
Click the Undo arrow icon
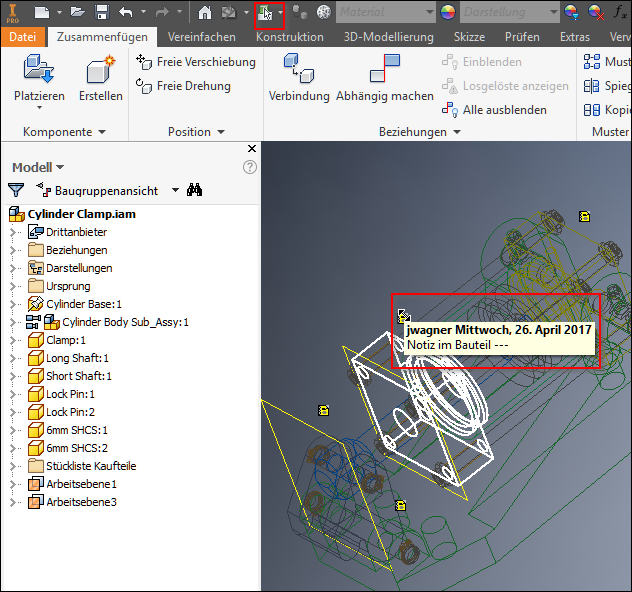point(126,12)
